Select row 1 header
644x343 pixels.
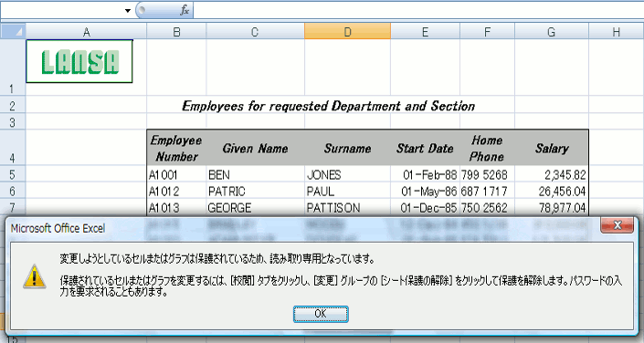pyautogui.click(x=13, y=68)
